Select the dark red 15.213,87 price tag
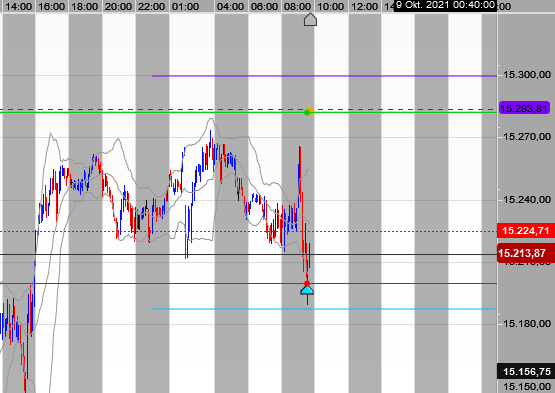The width and height of the screenshot is (555, 393). 526,253
